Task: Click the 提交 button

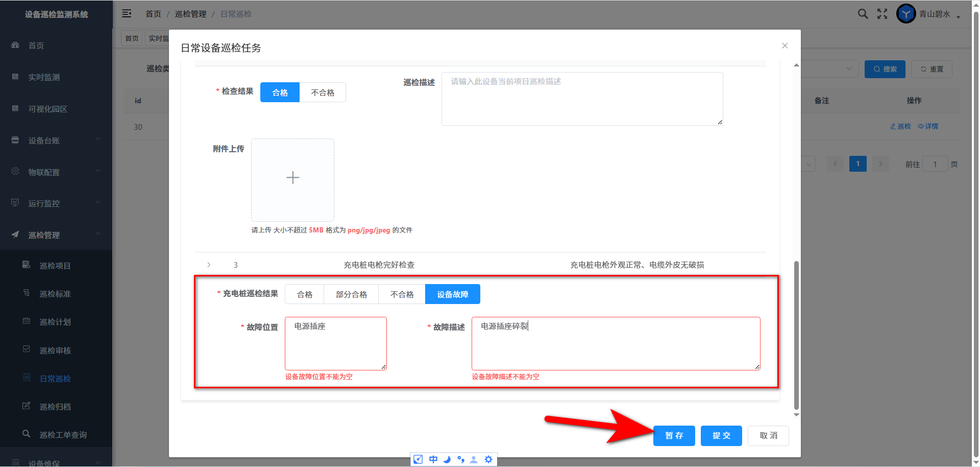Action: point(721,436)
